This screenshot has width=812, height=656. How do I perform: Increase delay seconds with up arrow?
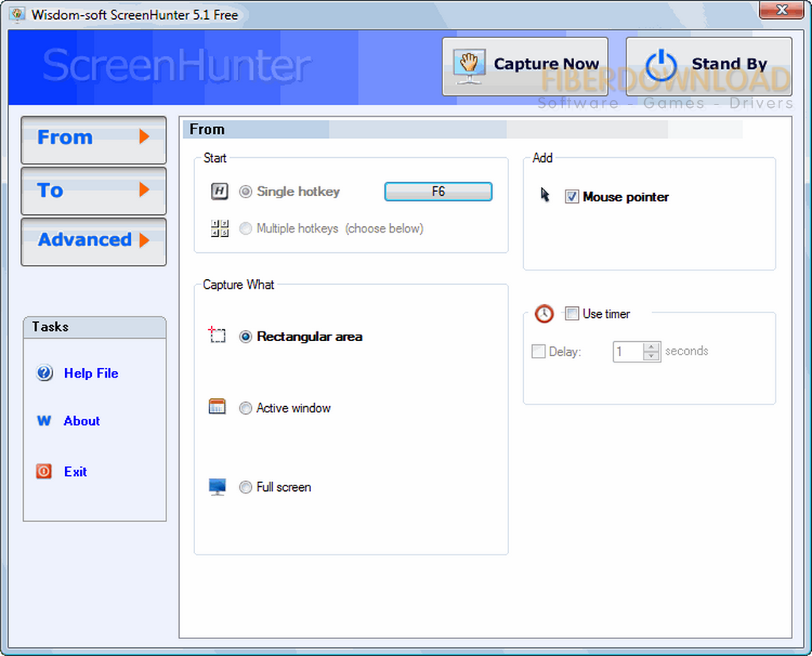click(x=652, y=347)
